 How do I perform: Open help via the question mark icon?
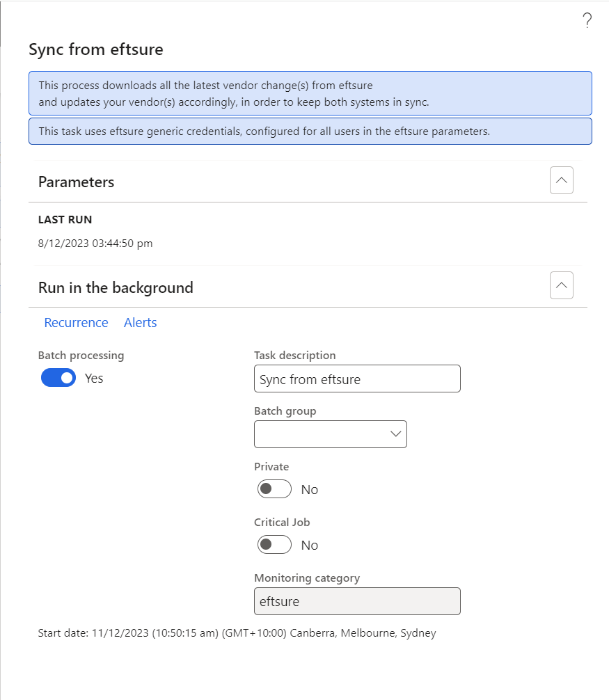(x=587, y=20)
